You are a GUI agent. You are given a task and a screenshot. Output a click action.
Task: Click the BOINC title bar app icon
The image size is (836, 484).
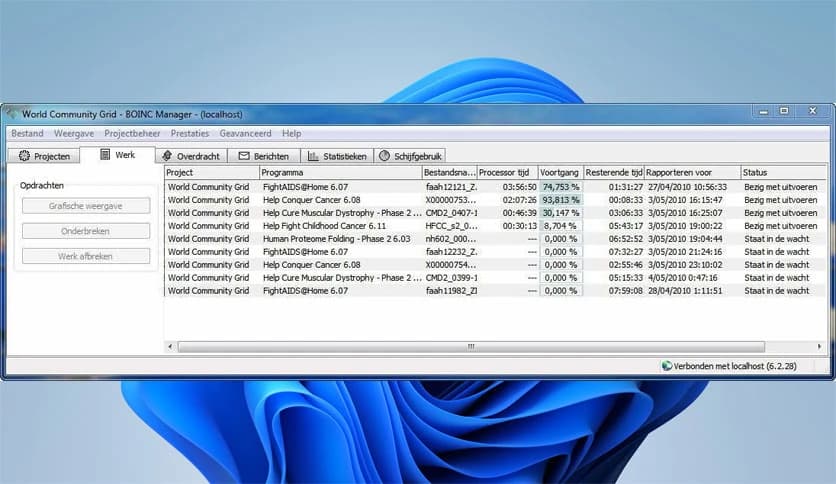(x=13, y=113)
